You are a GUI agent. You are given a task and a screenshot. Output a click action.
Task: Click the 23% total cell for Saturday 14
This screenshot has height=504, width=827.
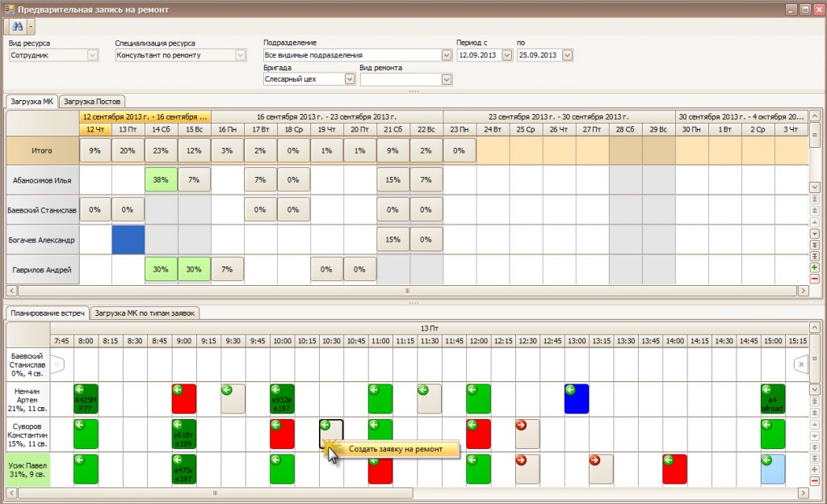161,149
